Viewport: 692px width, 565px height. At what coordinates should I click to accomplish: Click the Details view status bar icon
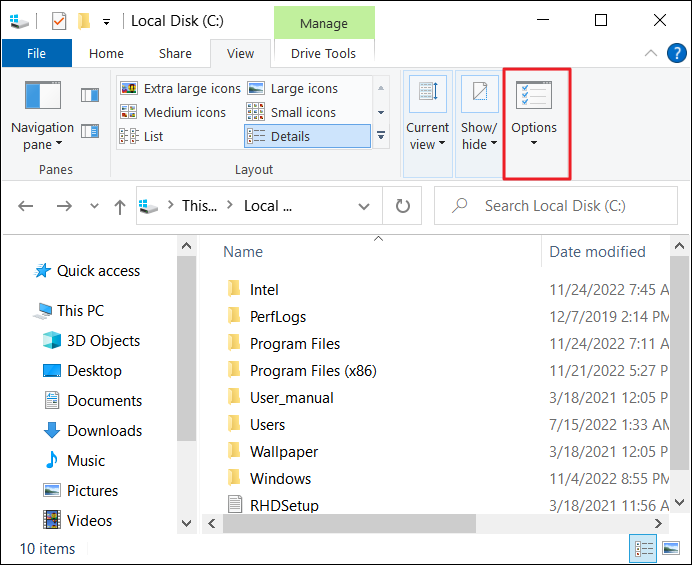tap(643, 549)
